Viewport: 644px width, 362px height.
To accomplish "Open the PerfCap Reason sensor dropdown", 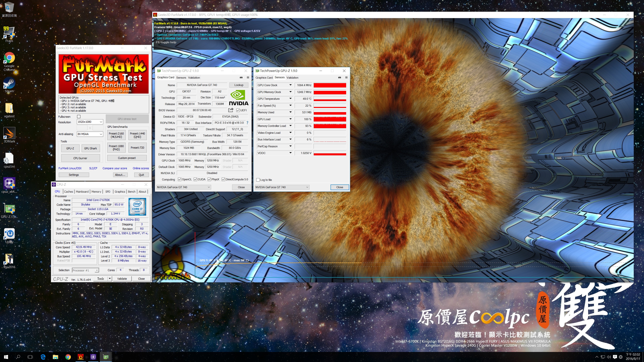I will tap(290, 146).
